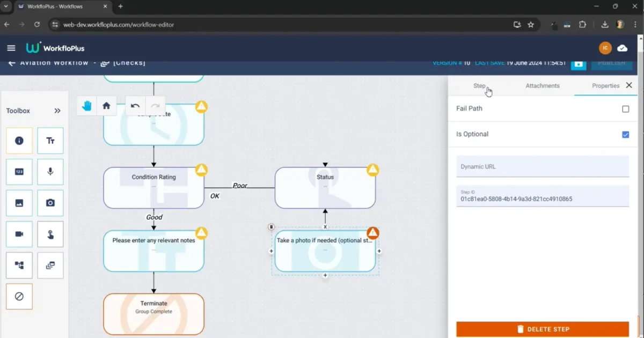Screen dimensions: 644x338
Task: Choose the Video step tool
Action: 19,234
